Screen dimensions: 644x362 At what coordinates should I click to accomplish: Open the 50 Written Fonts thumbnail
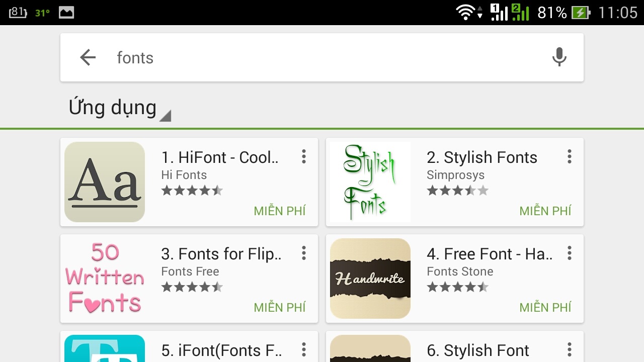[x=105, y=279]
